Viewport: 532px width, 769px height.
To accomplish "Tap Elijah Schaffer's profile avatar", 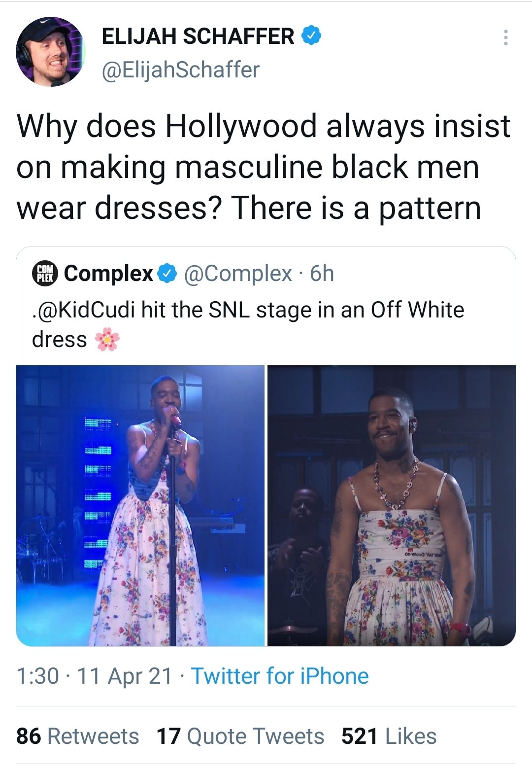I will 50,52.
